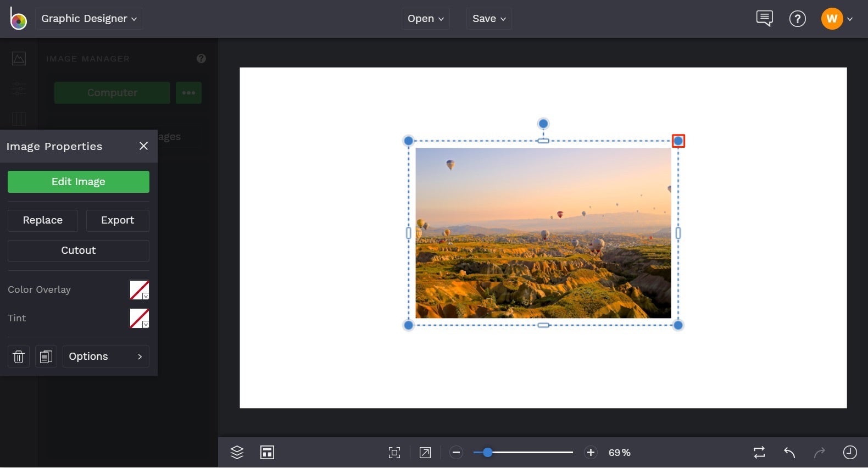Image resolution: width=868 pixels, height=468 pixels.
Task: Expand the user account menu
Action: pos(837,19)
